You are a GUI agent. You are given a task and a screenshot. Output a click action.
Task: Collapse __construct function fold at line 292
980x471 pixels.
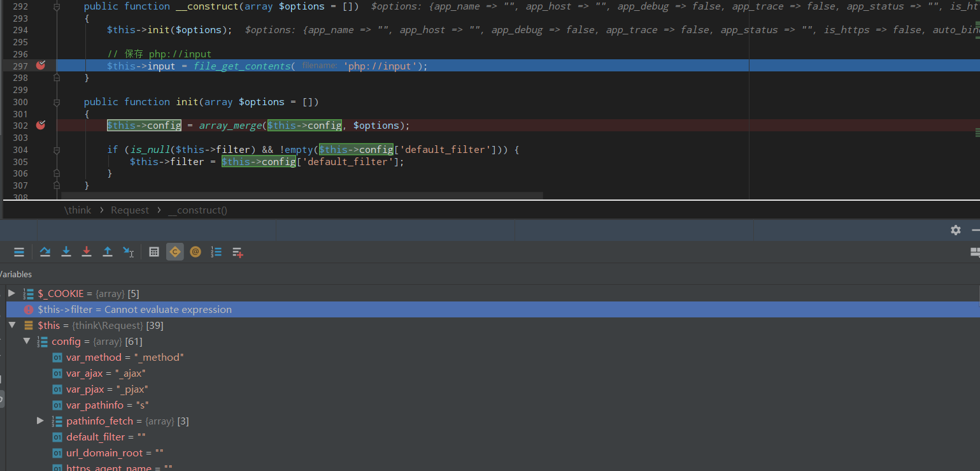57,6
